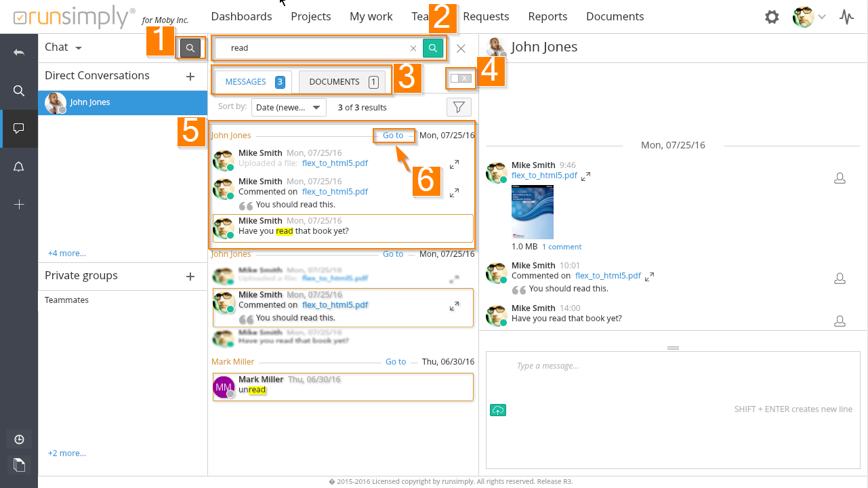Screen dimensions: 868x488
Task: Click the +4 more conversations link
Action: 66,253
